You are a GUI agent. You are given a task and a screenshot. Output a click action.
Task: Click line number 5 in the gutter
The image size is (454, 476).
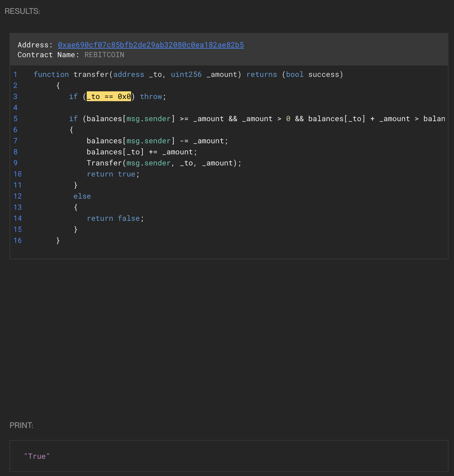point(15,119)
